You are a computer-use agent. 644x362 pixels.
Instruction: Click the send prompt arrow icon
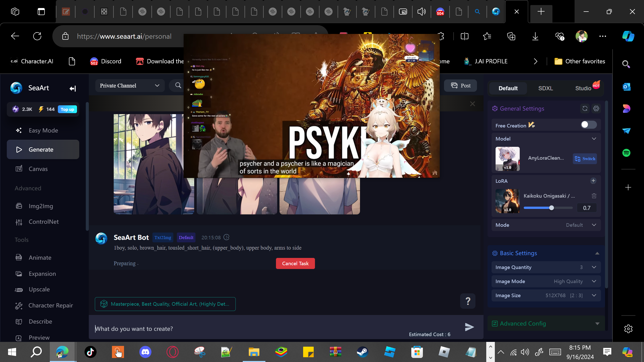[469, 327]
